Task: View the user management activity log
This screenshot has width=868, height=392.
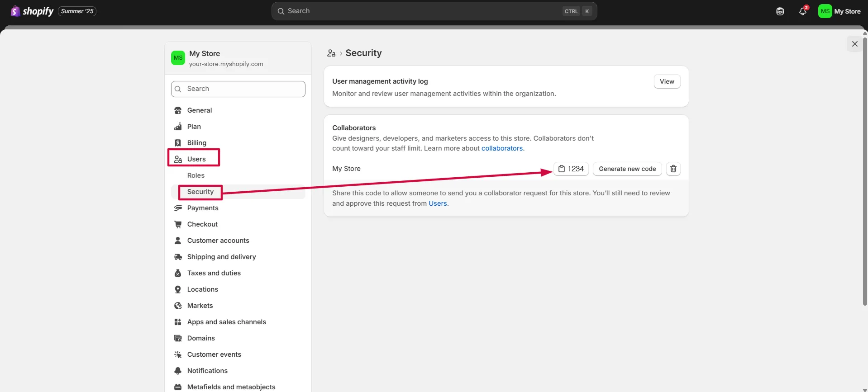Action: 667,81
